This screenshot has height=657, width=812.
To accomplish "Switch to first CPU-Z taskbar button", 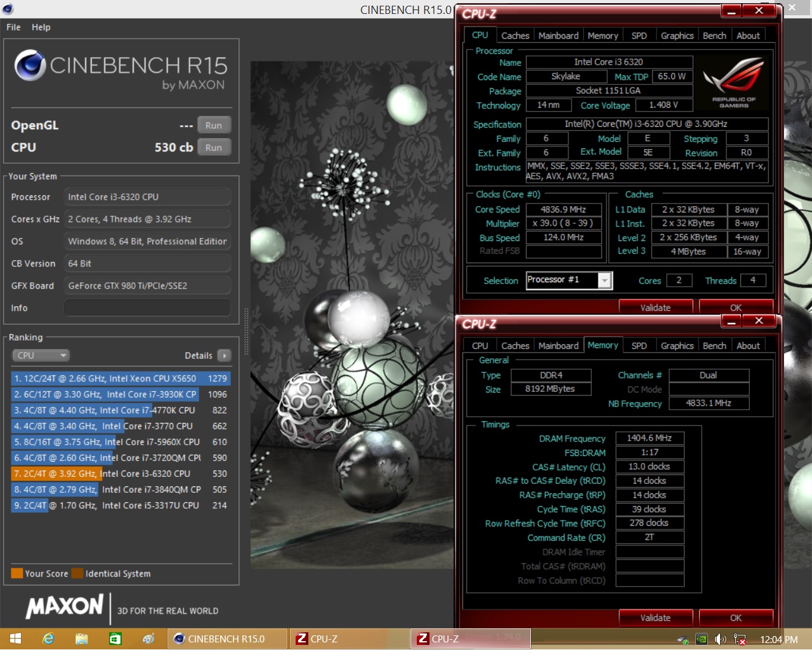I will (x=349, y=639).
